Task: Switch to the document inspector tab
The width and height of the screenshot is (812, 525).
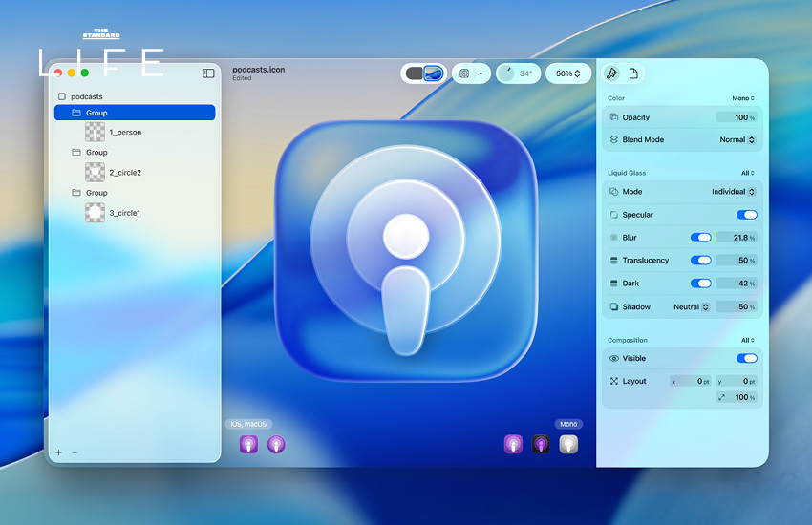Action: point(633,73)
